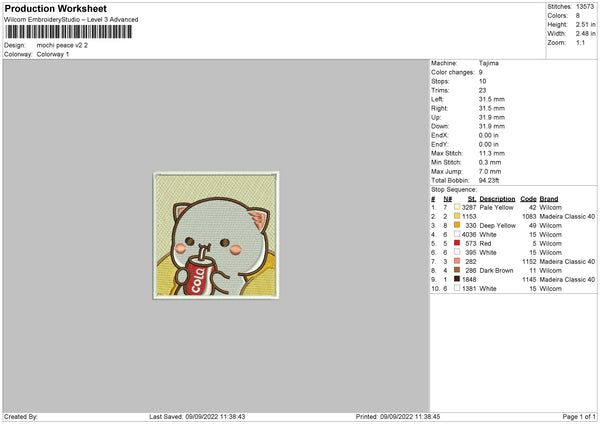Click the 'EndX:' label

(440, 135)
